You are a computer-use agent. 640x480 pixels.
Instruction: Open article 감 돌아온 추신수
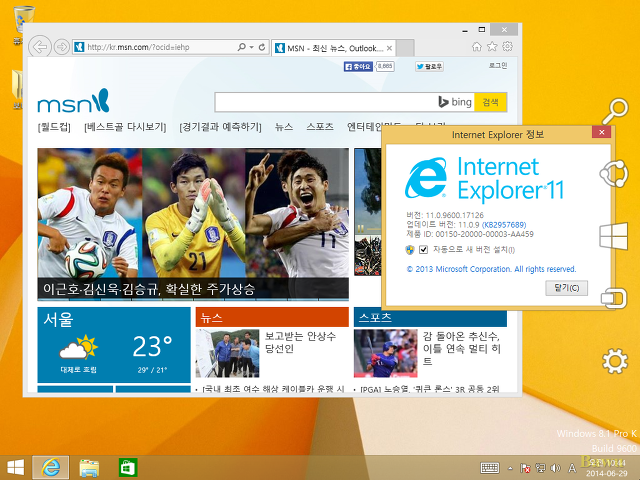[x=462, y=348]
